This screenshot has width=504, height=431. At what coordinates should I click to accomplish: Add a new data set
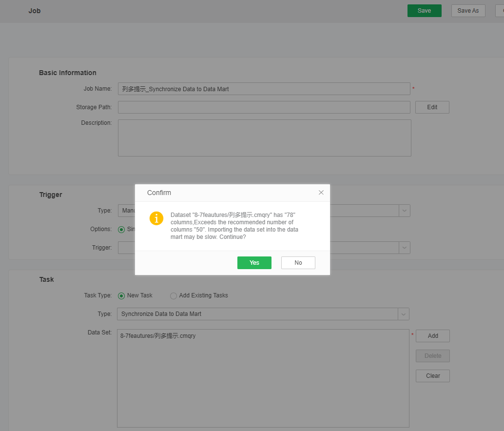pos(432,336)
